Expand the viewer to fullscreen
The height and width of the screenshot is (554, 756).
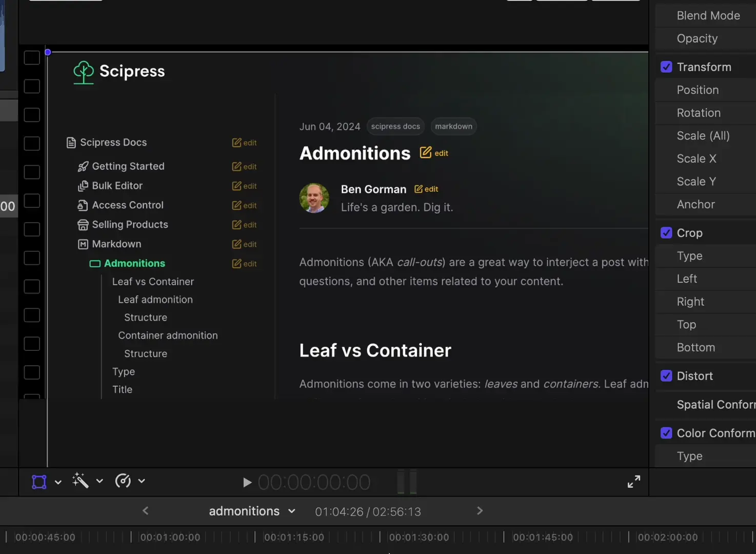coord(634,482)
